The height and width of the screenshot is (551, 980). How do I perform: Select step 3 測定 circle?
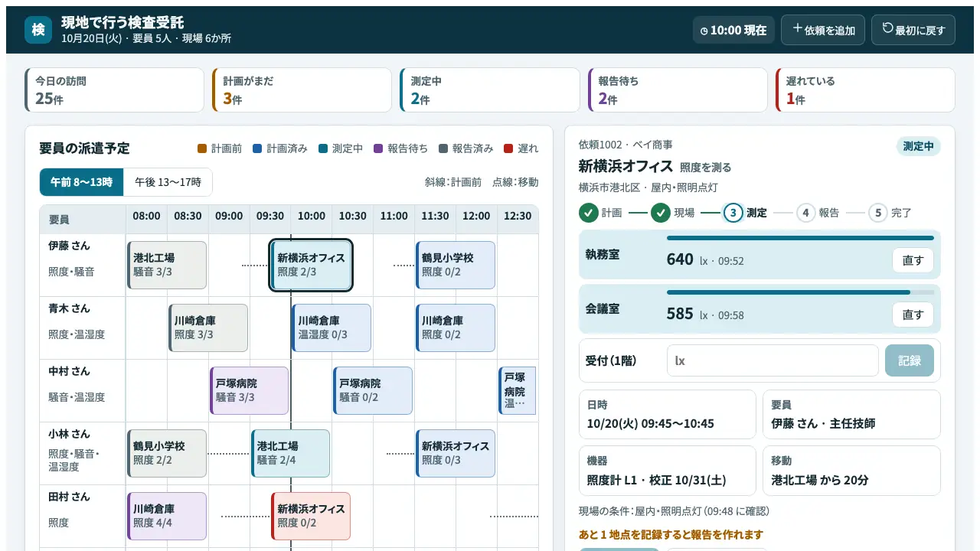(x=733, y=213)
